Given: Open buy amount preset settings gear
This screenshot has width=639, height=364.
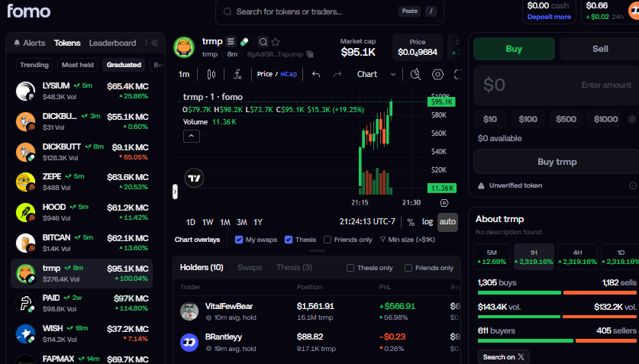Looking at the screenshot, I should click(632, 119).
